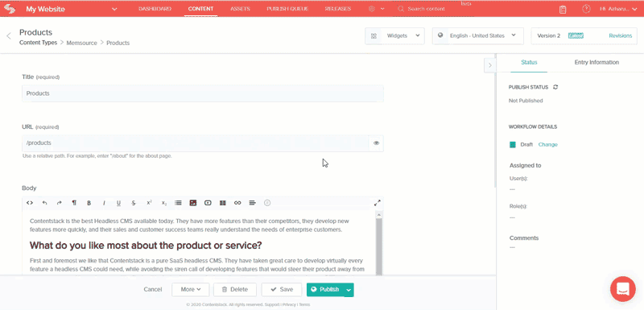Go to the Dashboard tab
The width and height of the screenshot is (644, 310).
point(155,9)
